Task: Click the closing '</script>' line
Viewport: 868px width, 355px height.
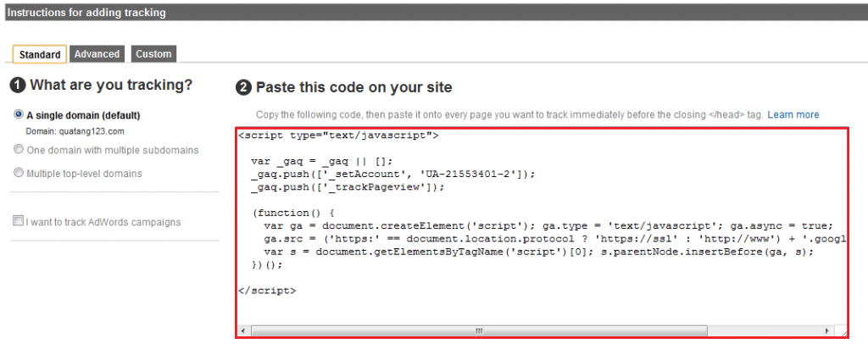Action: [x=267, y=291]
